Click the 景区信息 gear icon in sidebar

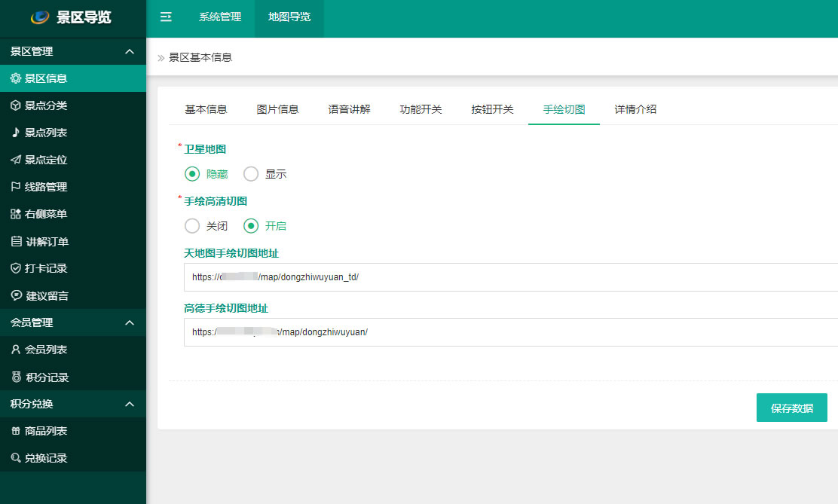(16, 78)
